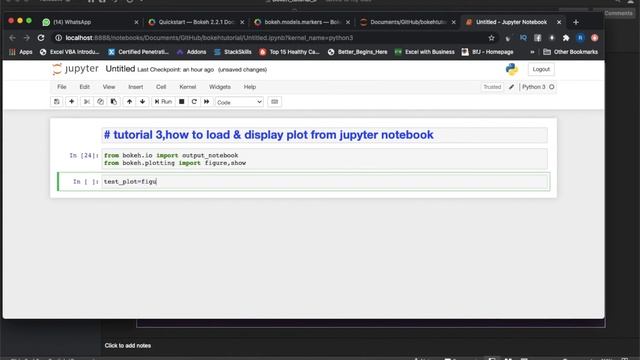640x360 pixels.
Task: Restart the kernel with the circular arrow icon
Action: point(194,102)
